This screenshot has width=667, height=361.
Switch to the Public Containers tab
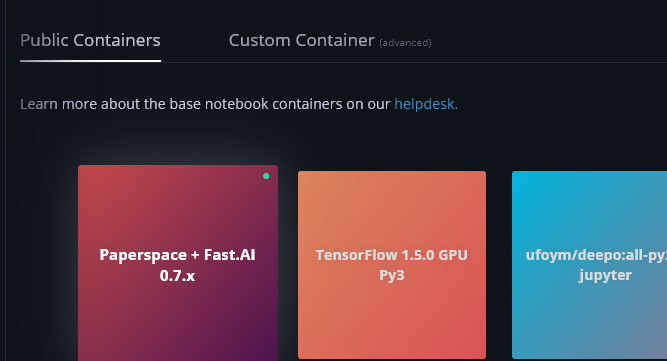click(x=90, y=41)
